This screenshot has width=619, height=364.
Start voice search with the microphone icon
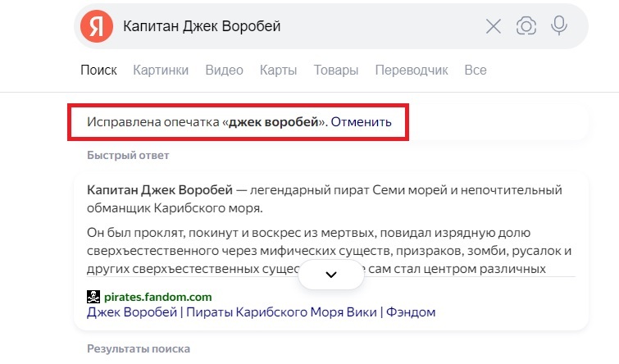pos(559,26)
